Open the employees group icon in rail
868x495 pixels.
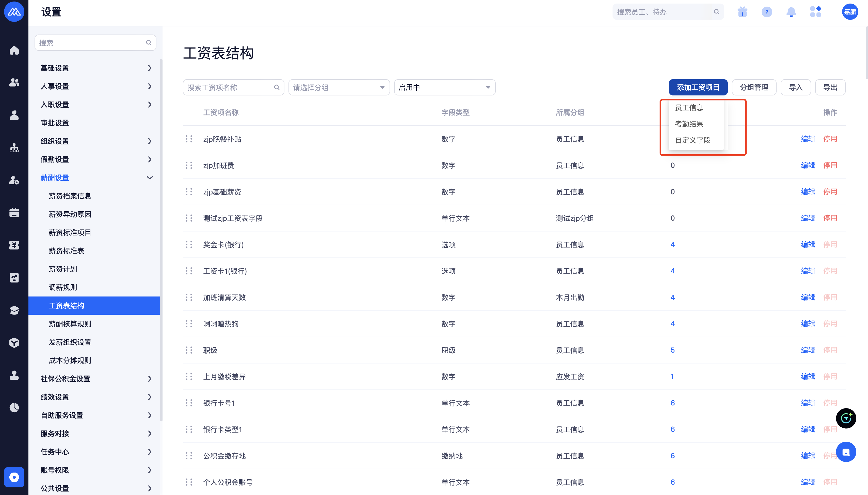(x=14, y=82)
